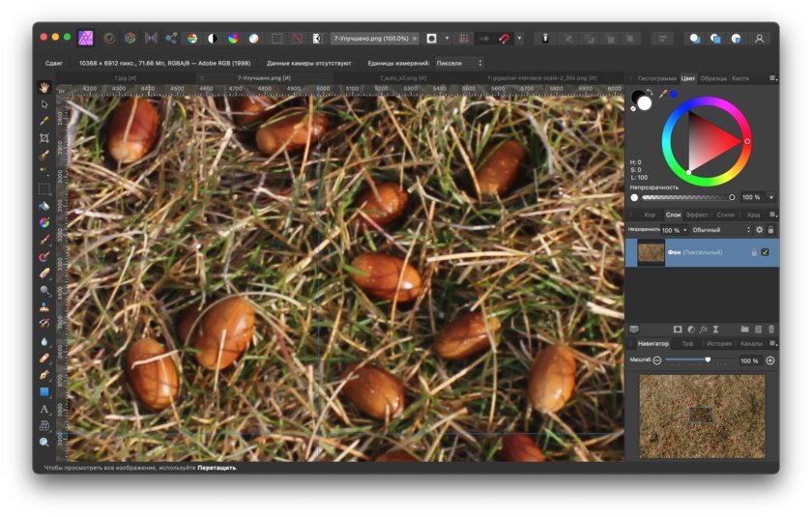Image resolution: width=812 pixels, height=517 pixels.
Task: Switch to Гистограмма tab
Action: pos(656,78)
